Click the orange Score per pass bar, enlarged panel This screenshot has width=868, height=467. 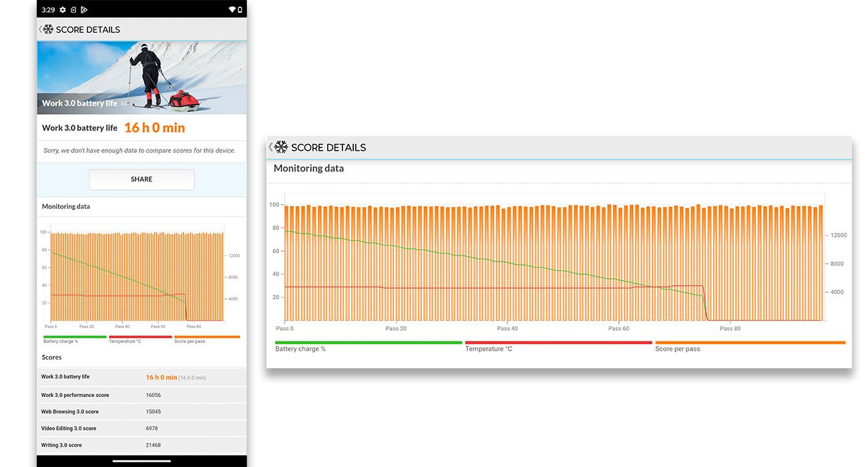[x=750, y=343]
